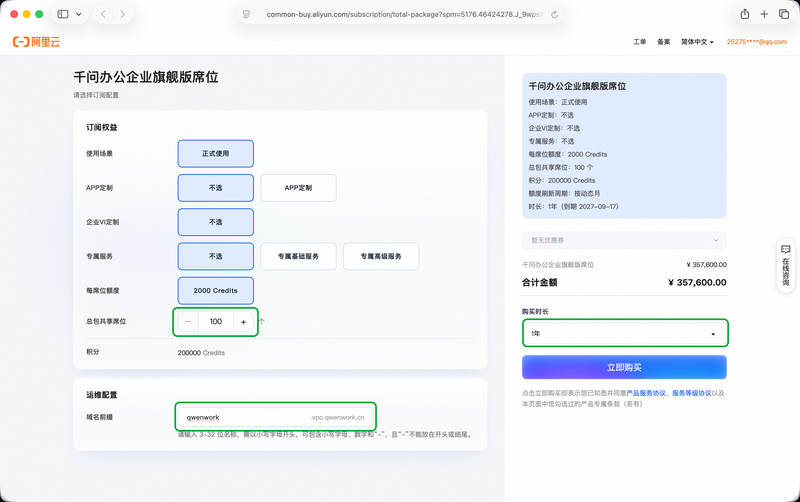The height and width of the screenshot is (502, 800).
Task: Open the 产品服务协议 link
Action: pyautogui.click(x=646, y=393)
